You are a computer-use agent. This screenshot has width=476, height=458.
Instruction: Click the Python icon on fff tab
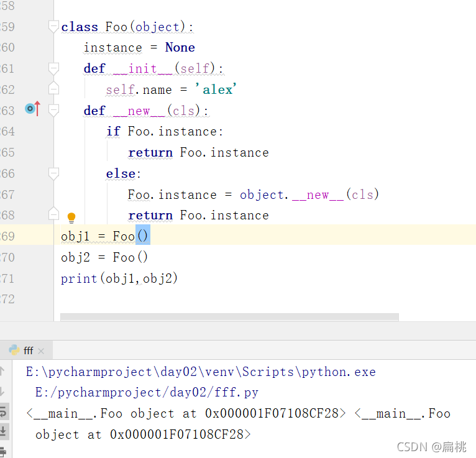click(x=14, y=350)
